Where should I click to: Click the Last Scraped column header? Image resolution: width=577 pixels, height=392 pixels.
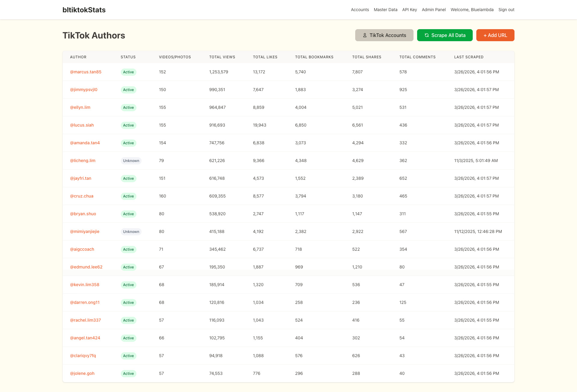coord(469,57)
